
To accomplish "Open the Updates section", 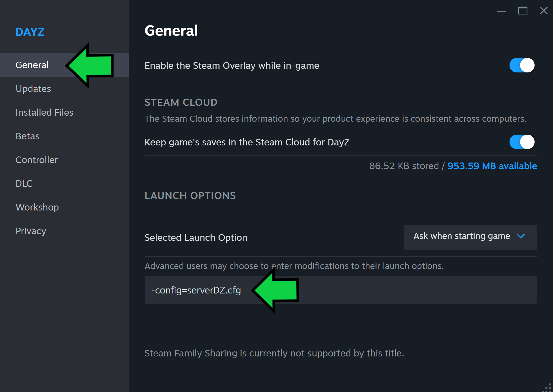I will pyautogui.click(x=33, y=89).
